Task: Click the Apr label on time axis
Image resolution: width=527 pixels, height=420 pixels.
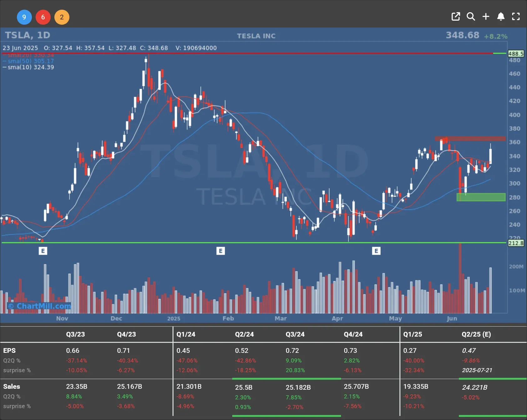Action: pyautogui.click(x=337, y=318)
